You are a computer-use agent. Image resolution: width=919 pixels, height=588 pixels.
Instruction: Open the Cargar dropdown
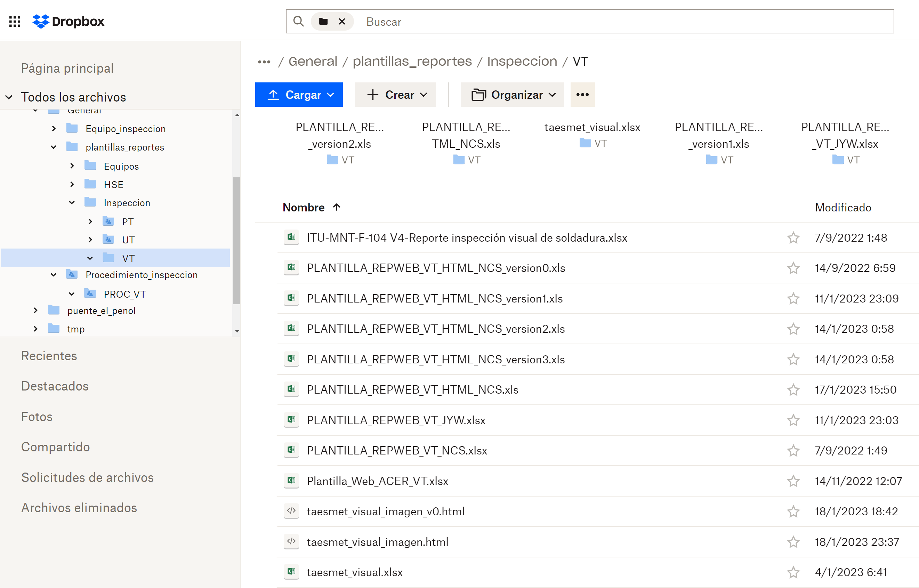coord(299,95)
